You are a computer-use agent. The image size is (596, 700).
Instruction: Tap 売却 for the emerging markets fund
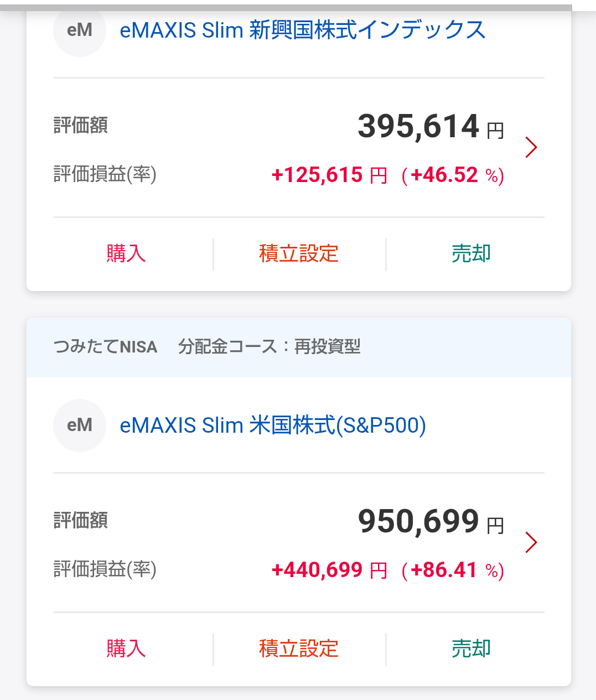click(471, 253)
